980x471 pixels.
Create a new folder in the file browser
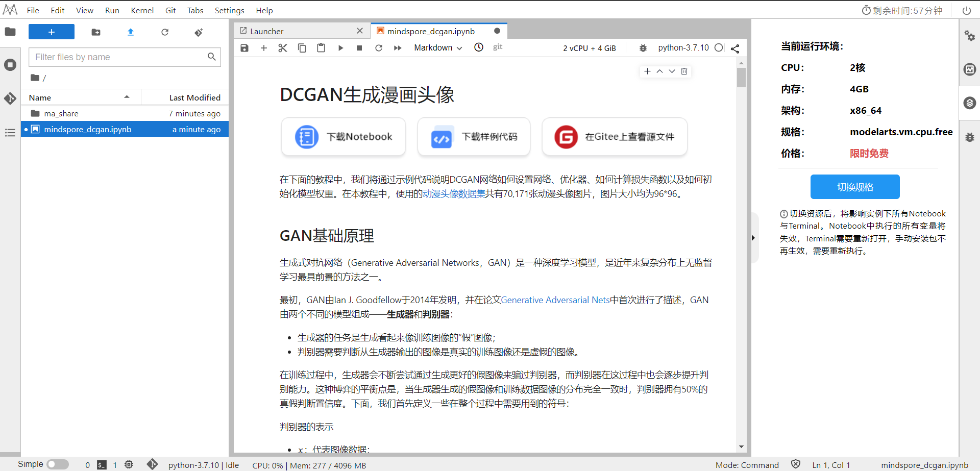96,32
